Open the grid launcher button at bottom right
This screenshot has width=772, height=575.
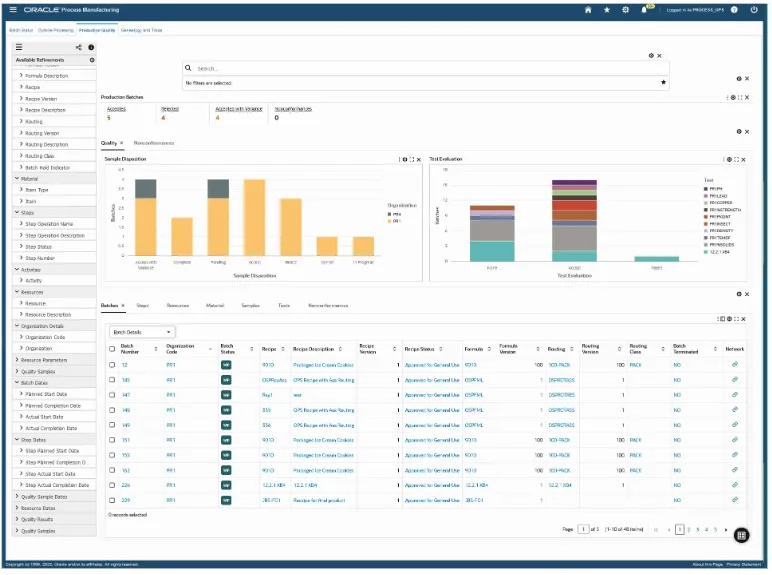[x=741, y=535]
